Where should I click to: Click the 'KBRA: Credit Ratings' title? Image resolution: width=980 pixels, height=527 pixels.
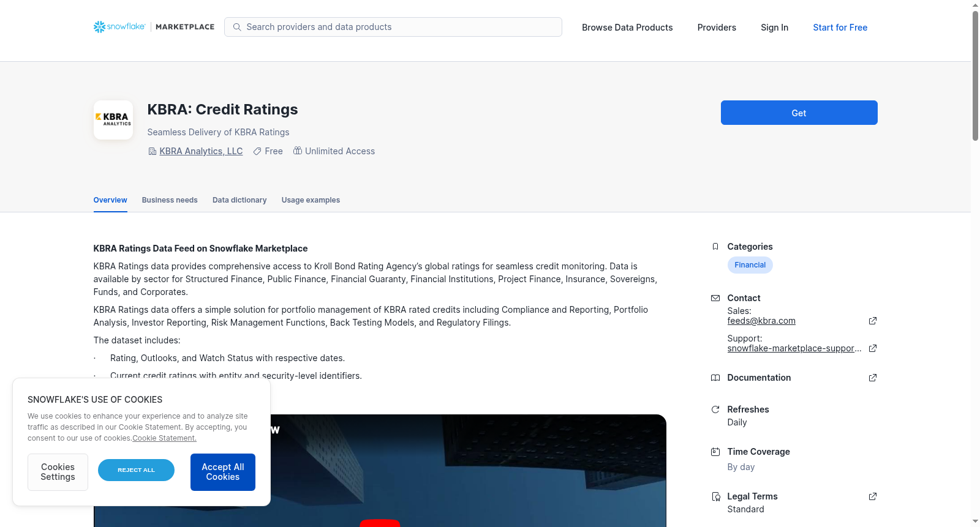click(x=222, y=110)
